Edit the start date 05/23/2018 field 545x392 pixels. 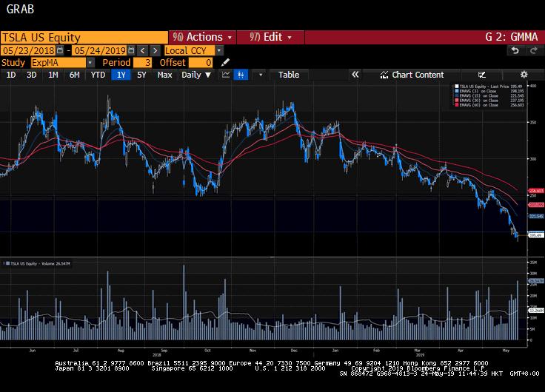click(28, 51)
